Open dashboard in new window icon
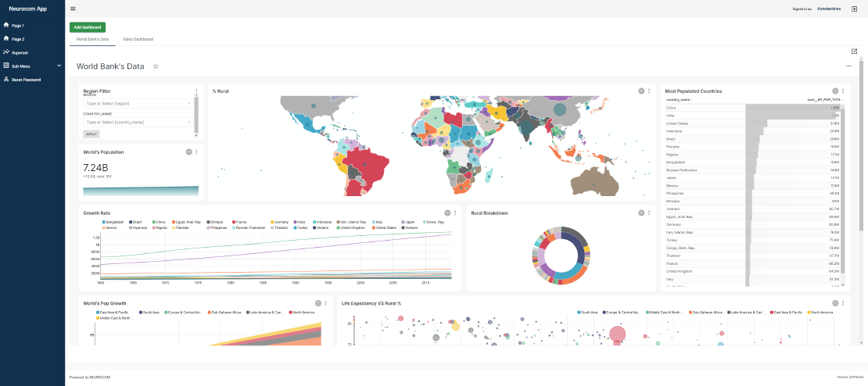Image resolution: width=868 pixels, height=386 pixels. point(854,52)
